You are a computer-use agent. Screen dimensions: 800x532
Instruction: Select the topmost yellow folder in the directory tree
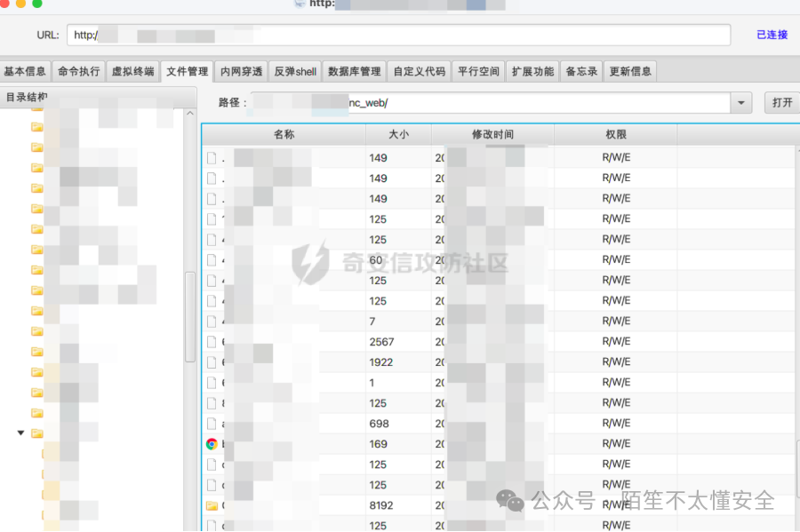point(36,107)
